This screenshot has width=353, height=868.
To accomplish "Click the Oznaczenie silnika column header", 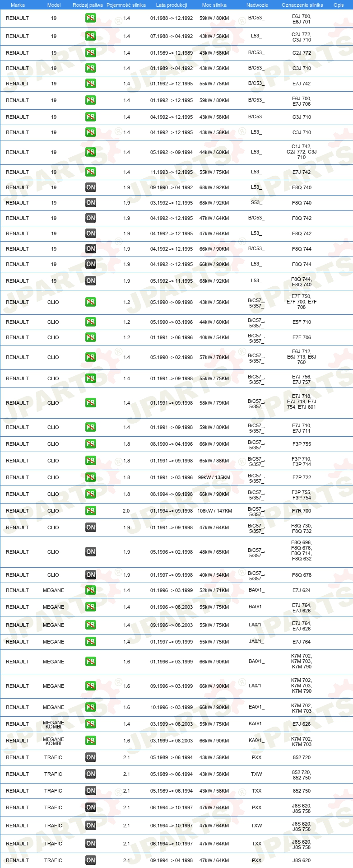I will [302, 5].
